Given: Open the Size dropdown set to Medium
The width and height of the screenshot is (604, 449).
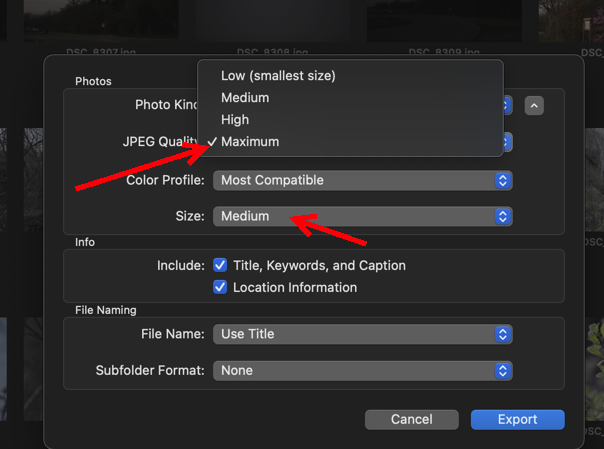Looking at the screenshot, I should pyautogui.click(x=362, y=216).
